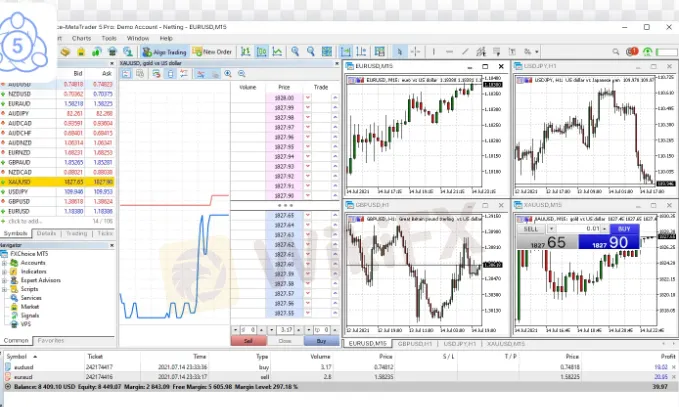Open volume dropdown in XAUUSD one-click panel

551,229
